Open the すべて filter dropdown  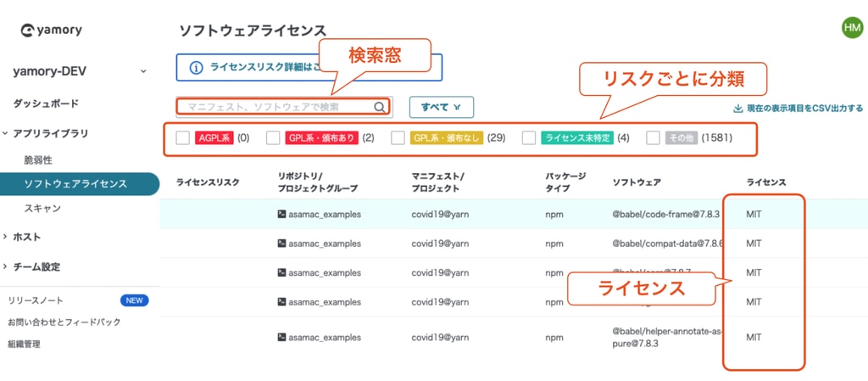[x=441, y=107]
